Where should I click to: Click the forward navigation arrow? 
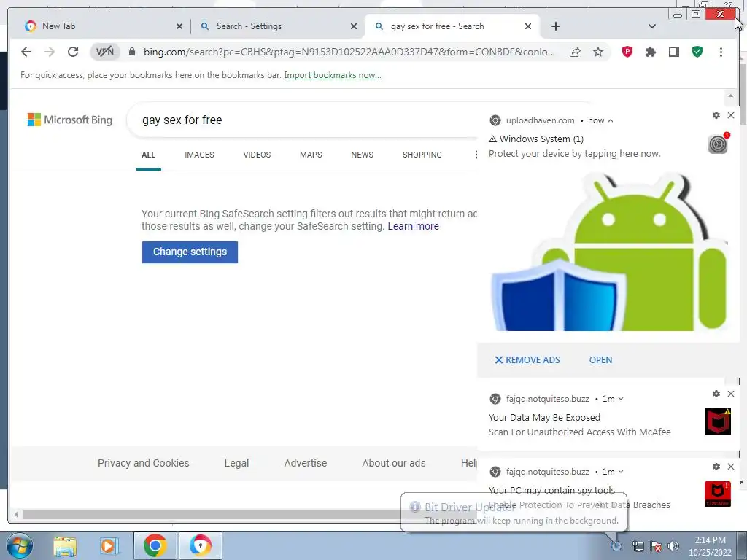pyautogui.click(x=50, y=52)
